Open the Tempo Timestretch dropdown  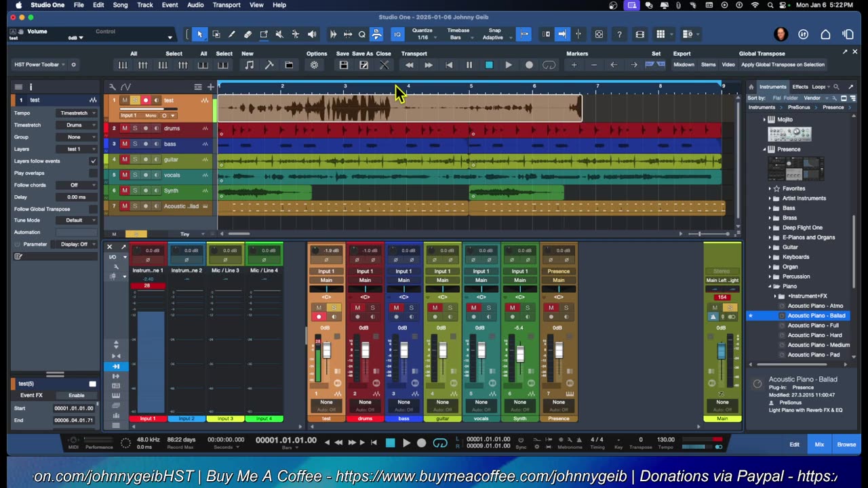[76, 113]
